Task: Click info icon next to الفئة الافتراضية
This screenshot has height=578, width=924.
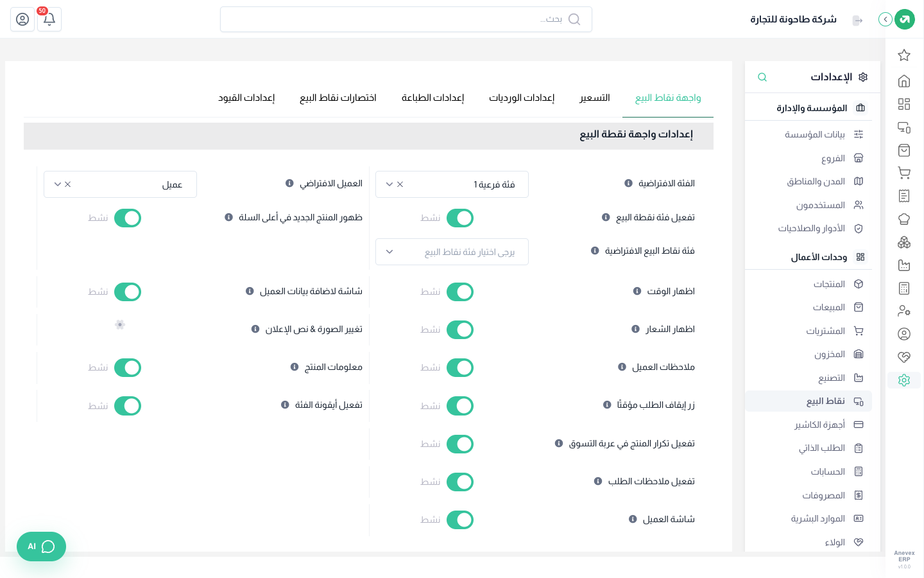Action: tap(629, 183)
